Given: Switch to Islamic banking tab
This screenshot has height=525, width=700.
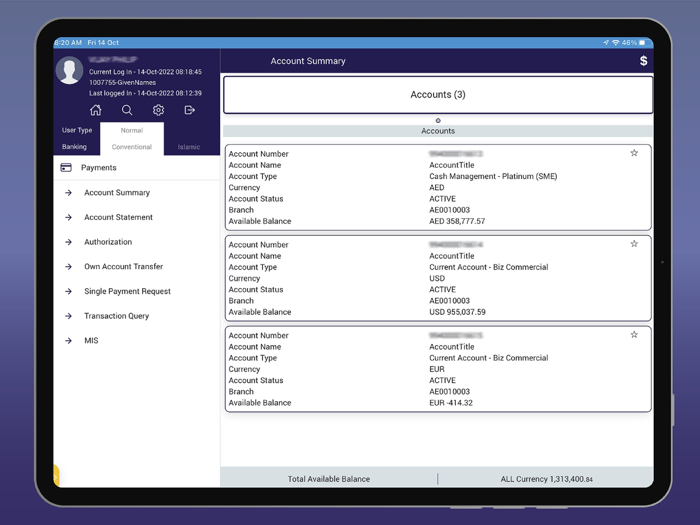Looking at the screenshot, I should [189, 147].
